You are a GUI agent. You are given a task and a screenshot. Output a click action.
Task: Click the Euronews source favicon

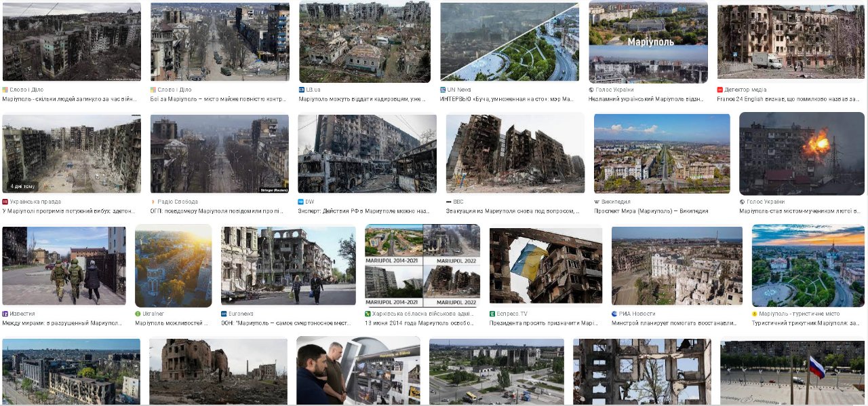224,314
